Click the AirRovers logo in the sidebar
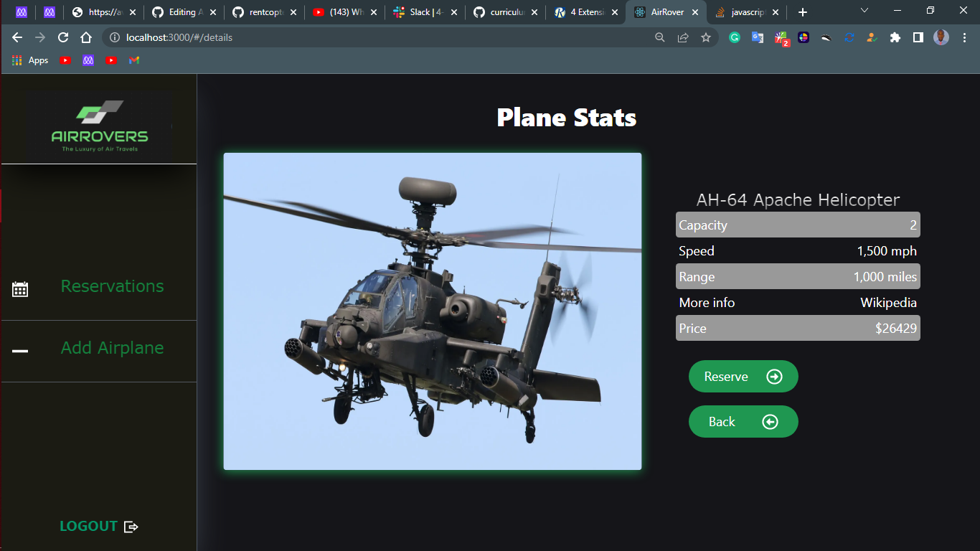Screen dimensions: 980x551 tap(98, 126)
